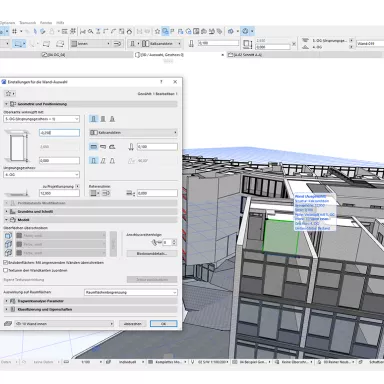Select the third (profile) wall structure icon

pos(112,119)
